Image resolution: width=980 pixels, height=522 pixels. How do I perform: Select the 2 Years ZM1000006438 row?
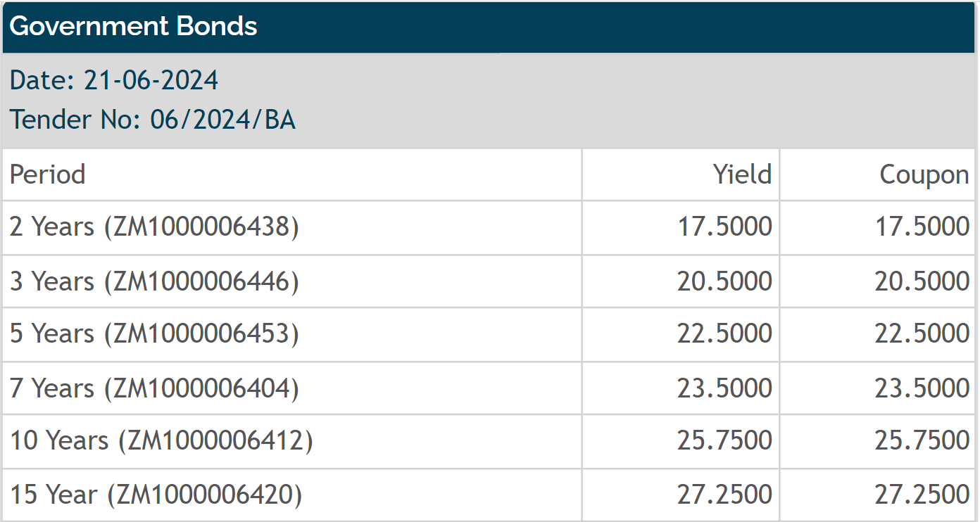point(490,227)
